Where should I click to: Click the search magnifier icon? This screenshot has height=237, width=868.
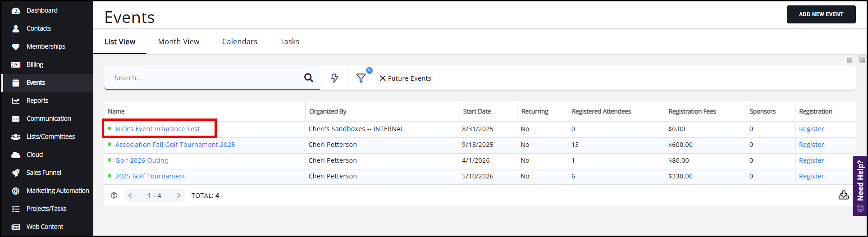(x=309, y=77)
